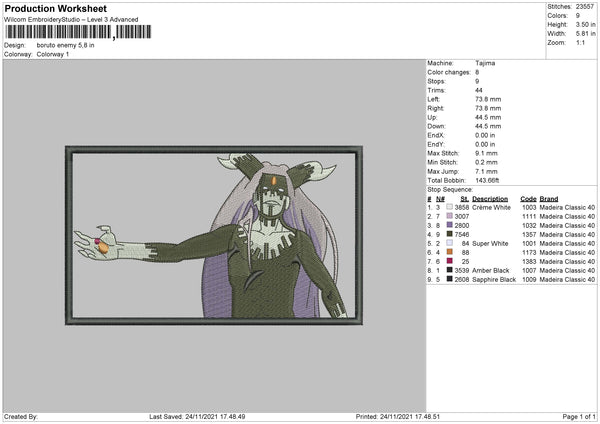Click the 'Printed: 24/11/2021 17.48.51' footer text
600x424 pixels.
[x=398, y=416]
